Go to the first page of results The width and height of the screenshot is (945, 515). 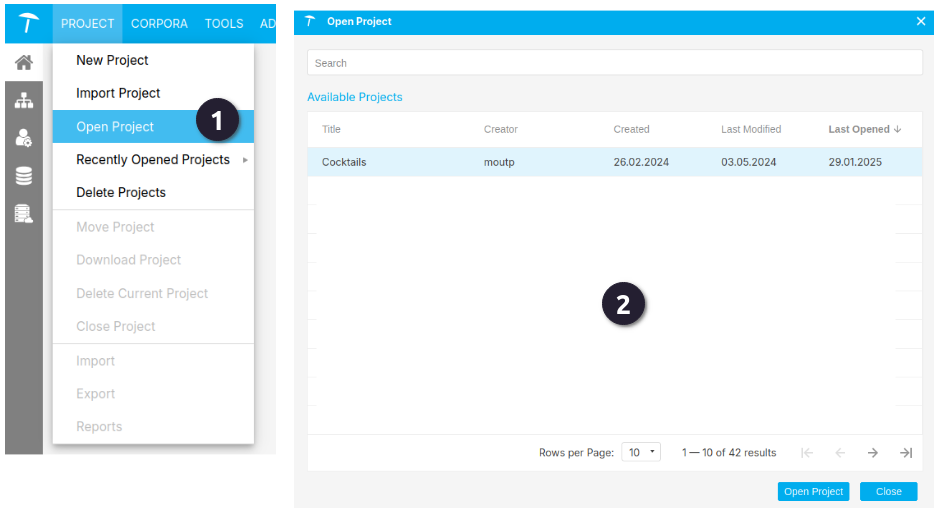[x=806, y=453]
